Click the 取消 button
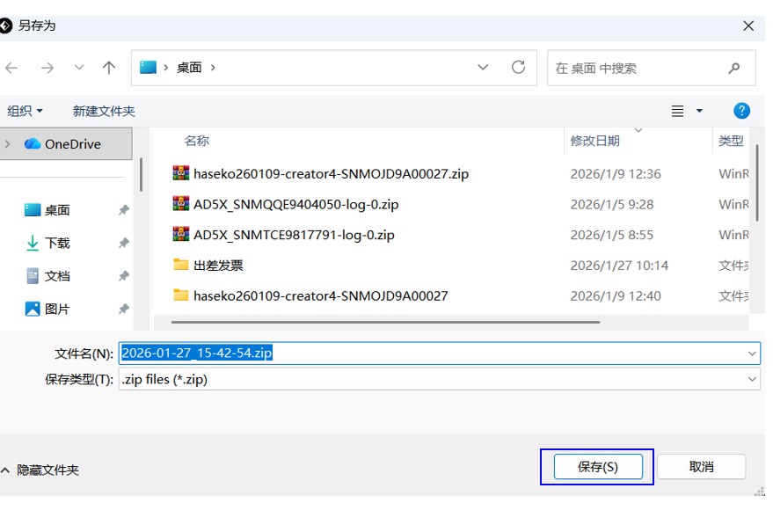 click(701, 467)
